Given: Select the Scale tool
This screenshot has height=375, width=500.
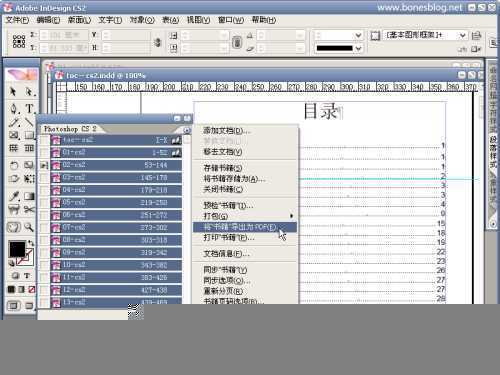Looking at the screenshot, I should (x=29, y=165).
